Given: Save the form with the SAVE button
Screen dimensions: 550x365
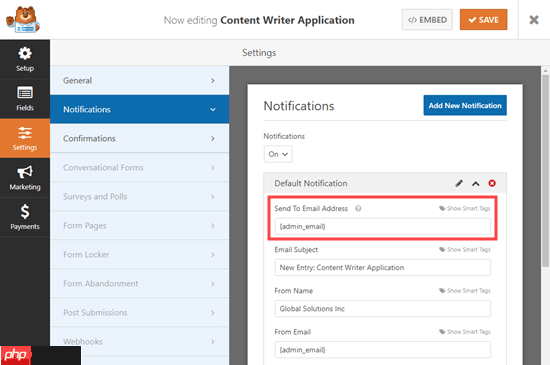Looking at the screenshot, I should click(x=483, y=20).
